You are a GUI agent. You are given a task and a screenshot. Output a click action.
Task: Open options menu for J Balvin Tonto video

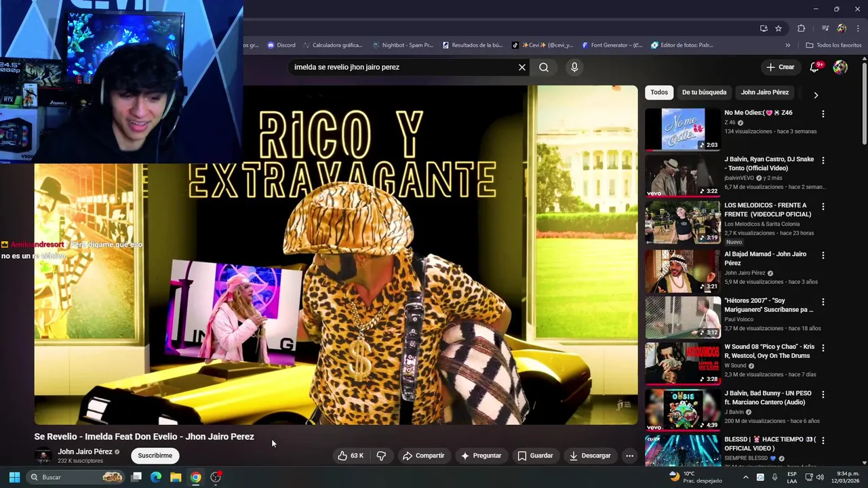tap(823, 161)
